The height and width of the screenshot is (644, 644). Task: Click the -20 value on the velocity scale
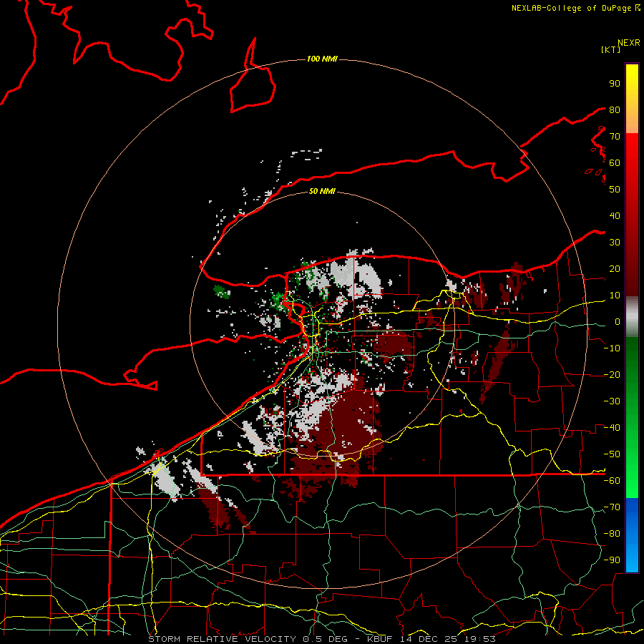[x=612, y=375]
